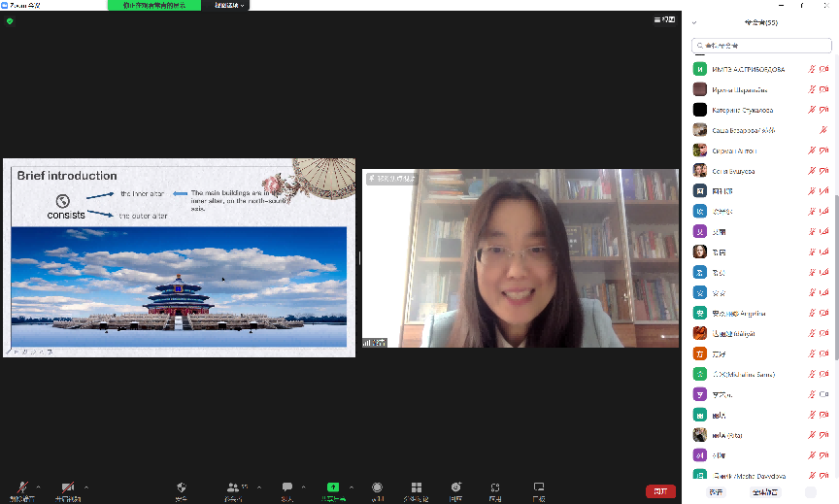The image size is (839, 504).
Task: Expand video options arrow beside camera
Action: [86, 487]
